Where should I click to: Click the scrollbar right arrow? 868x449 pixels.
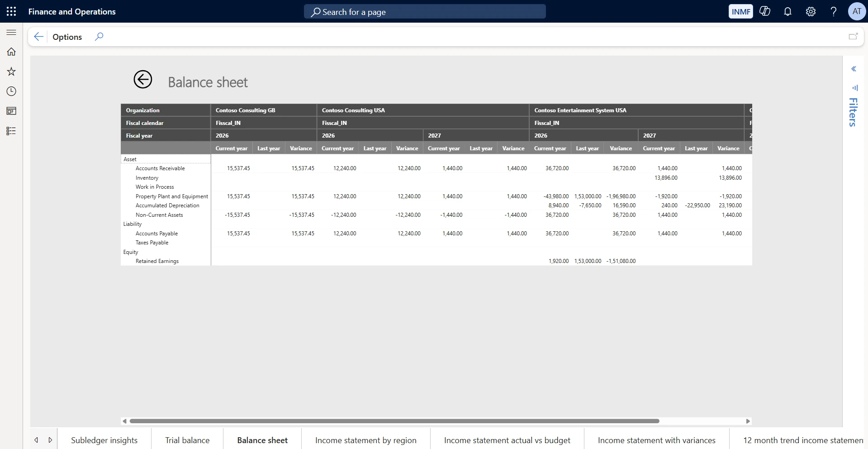tap(748, 421)
